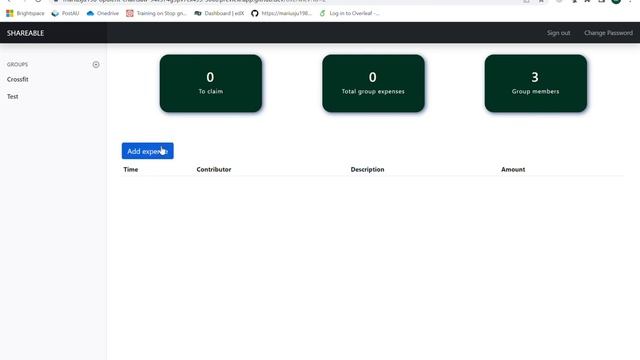Click the add group plus icon
Viewport: 640px width, 360px height.
click(96, 64)
